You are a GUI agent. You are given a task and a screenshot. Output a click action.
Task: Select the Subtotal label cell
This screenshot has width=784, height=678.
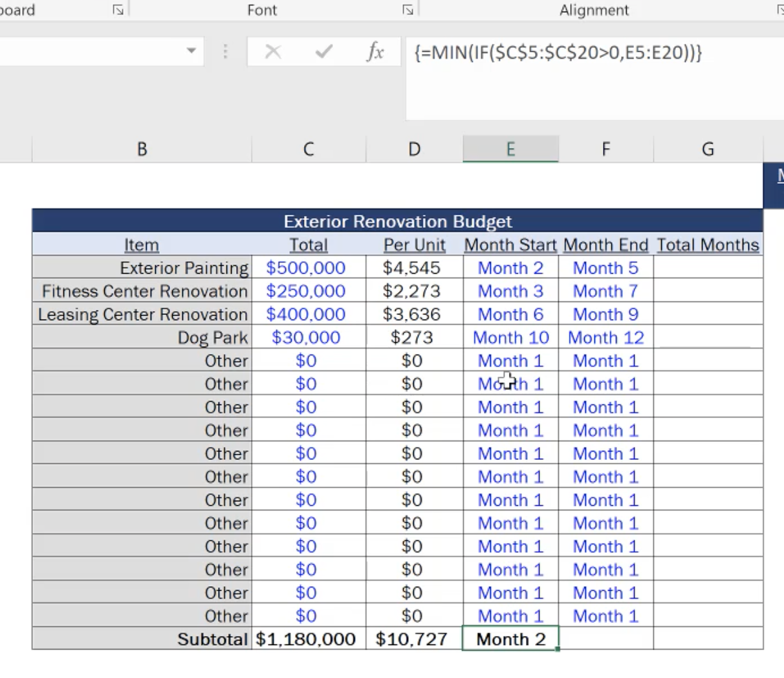click(142, 639)
